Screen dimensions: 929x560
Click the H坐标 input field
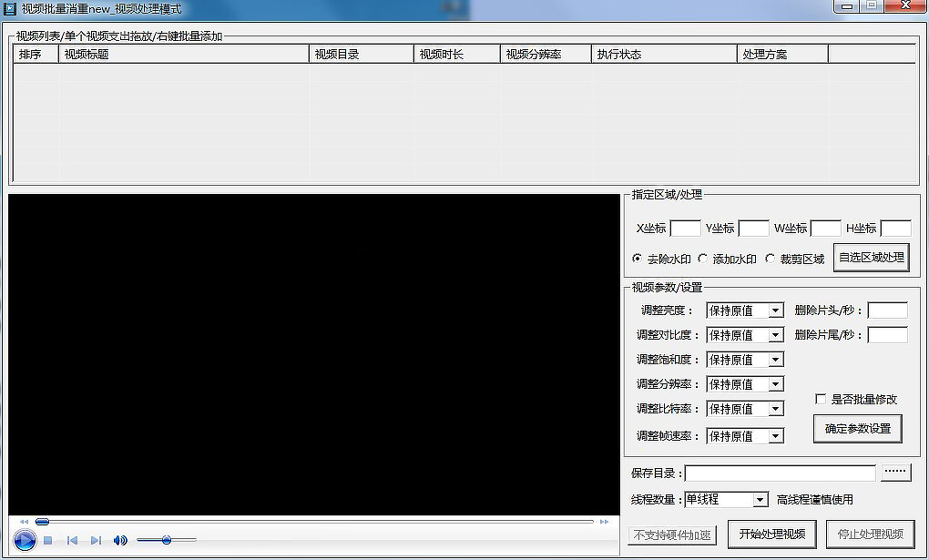896,229
